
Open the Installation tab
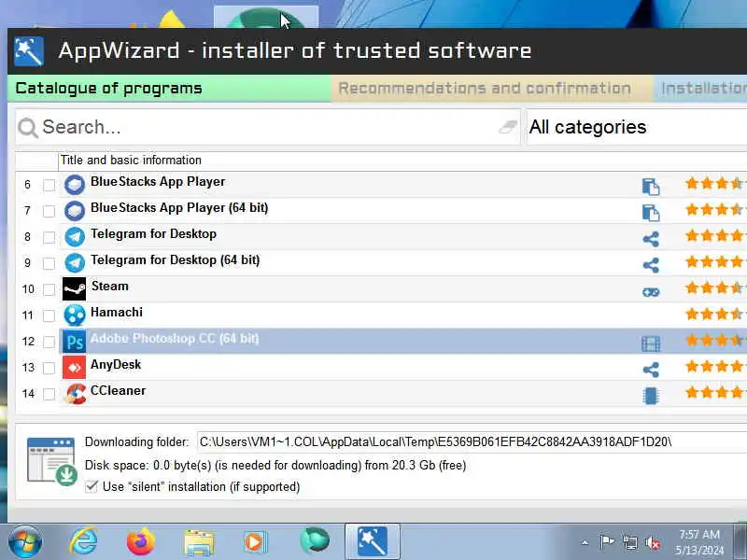[700, 88]
